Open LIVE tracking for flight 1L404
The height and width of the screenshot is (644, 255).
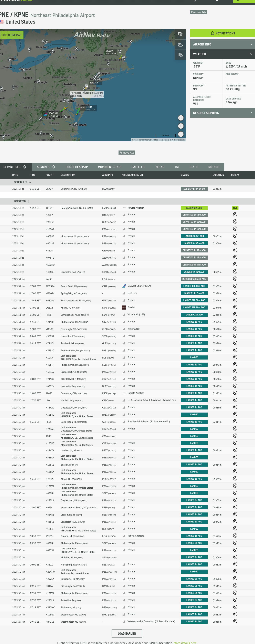[235, 208]
